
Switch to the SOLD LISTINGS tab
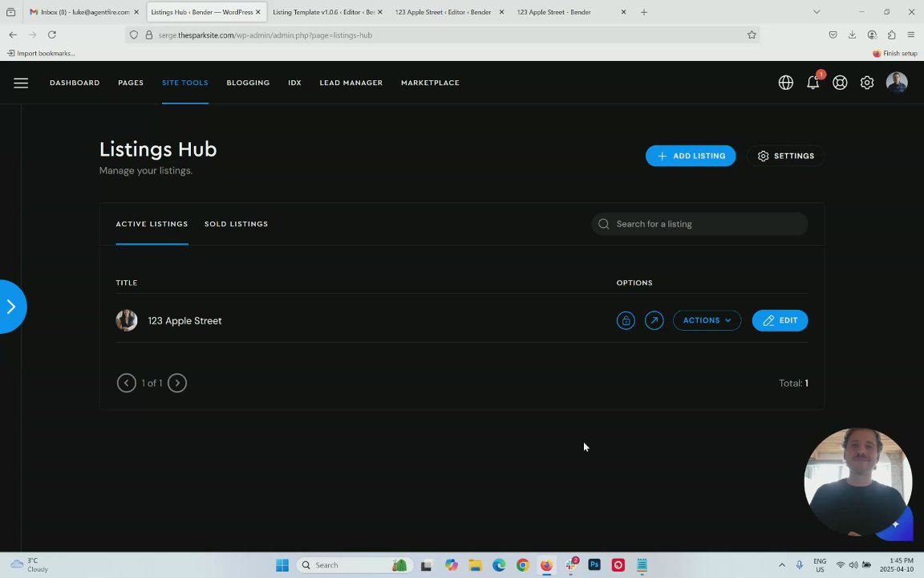click(x=237, y=224)
